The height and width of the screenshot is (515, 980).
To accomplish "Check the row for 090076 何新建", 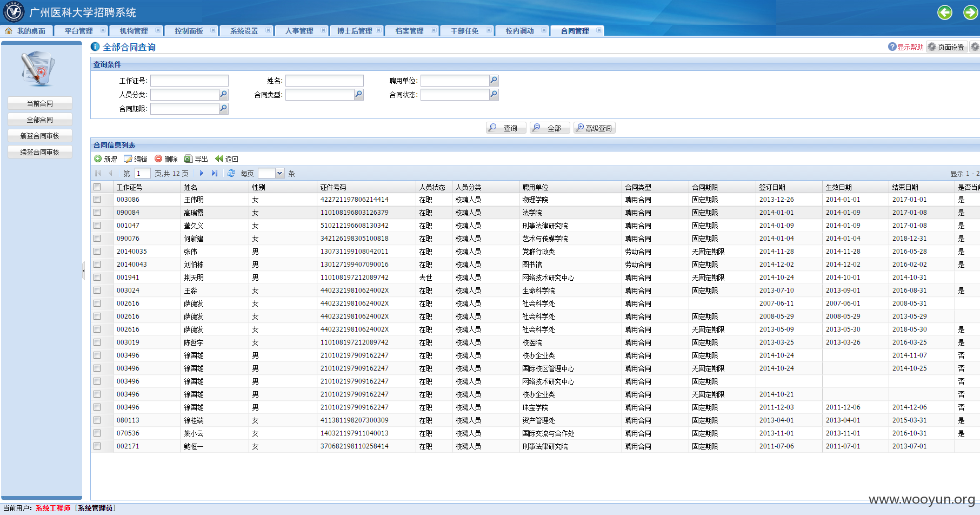I will (97, 239).
